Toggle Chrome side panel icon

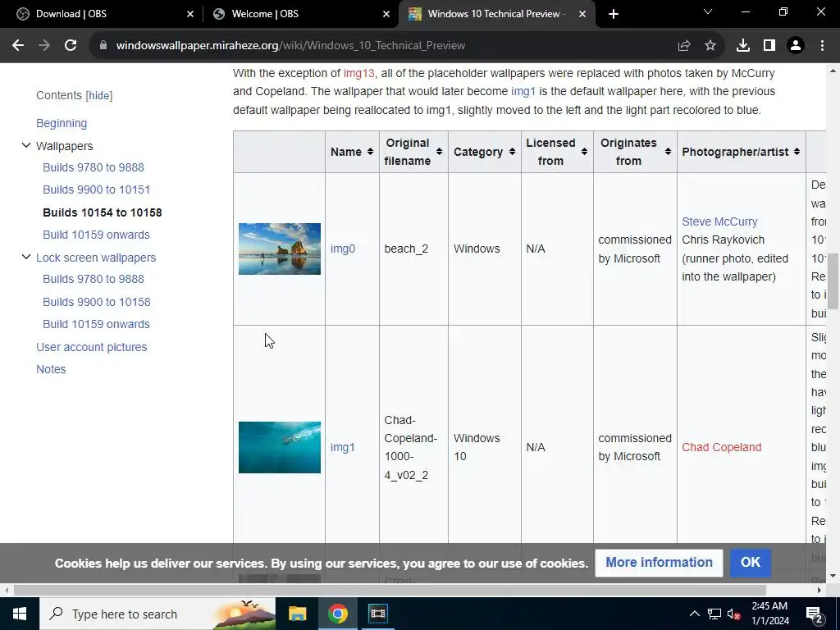(x=769, y=46)
